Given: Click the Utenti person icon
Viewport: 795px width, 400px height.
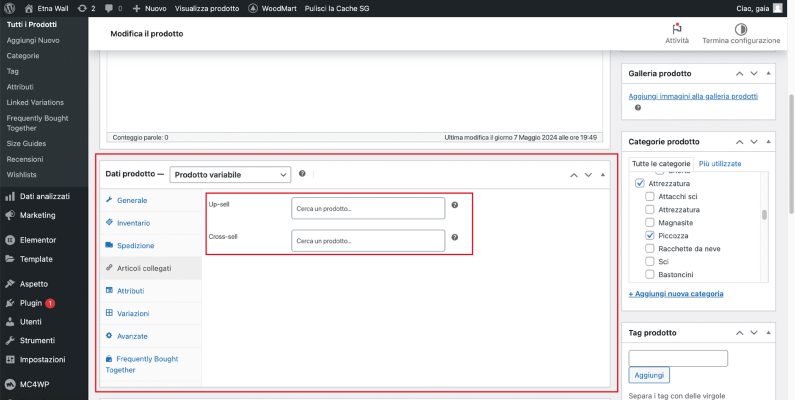Looking at the screenshot, I should tap(10, 321).
